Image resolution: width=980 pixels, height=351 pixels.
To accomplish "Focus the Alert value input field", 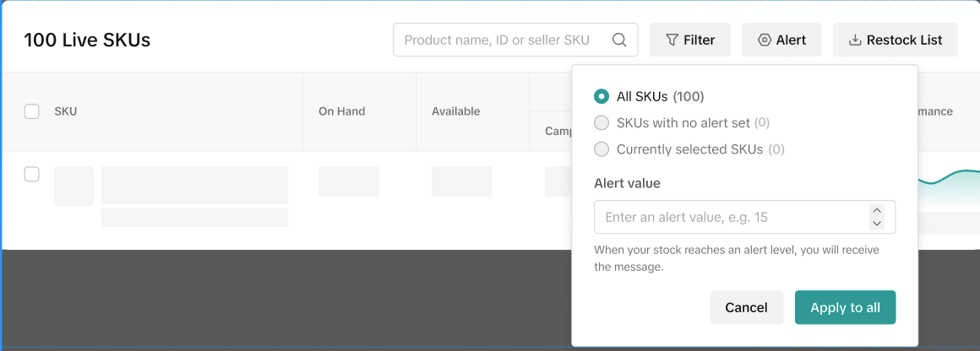I will point(731,217).
